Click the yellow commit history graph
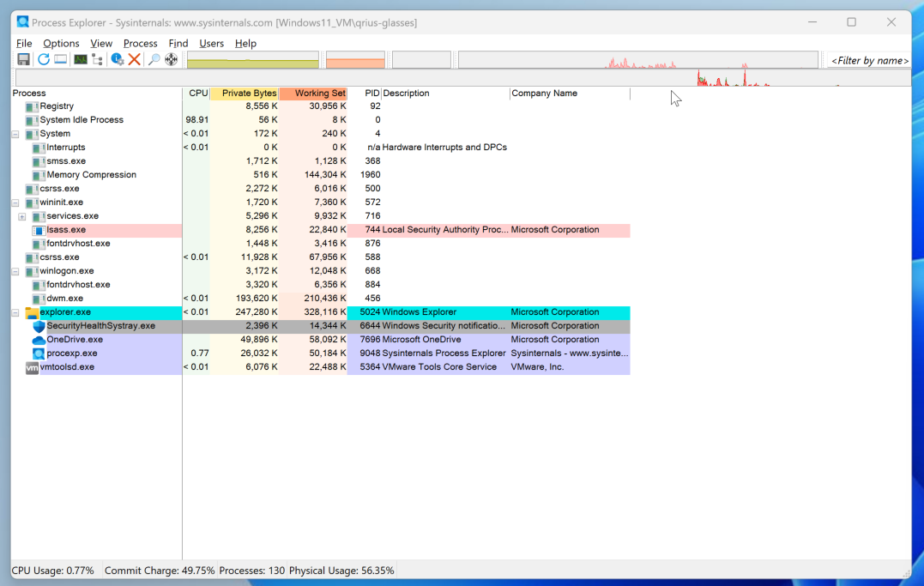924x586 pixels. point(253,60)
